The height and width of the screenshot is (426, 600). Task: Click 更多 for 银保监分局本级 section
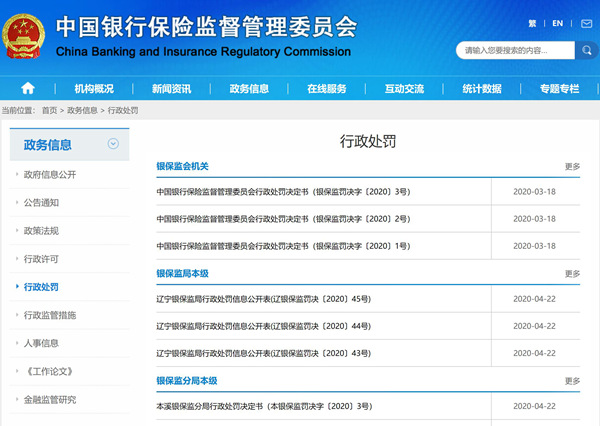(x=572, y=381)
